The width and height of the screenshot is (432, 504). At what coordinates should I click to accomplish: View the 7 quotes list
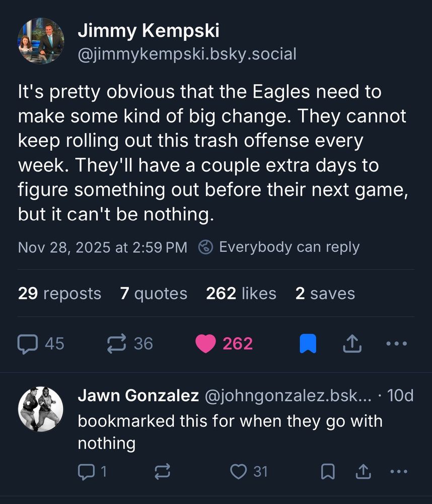coord(154,293)
